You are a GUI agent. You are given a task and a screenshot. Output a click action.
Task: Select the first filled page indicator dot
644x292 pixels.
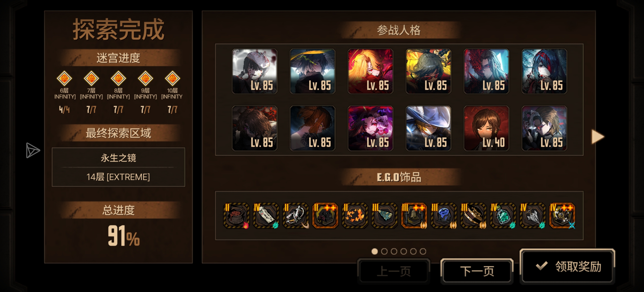click(374, 251)
